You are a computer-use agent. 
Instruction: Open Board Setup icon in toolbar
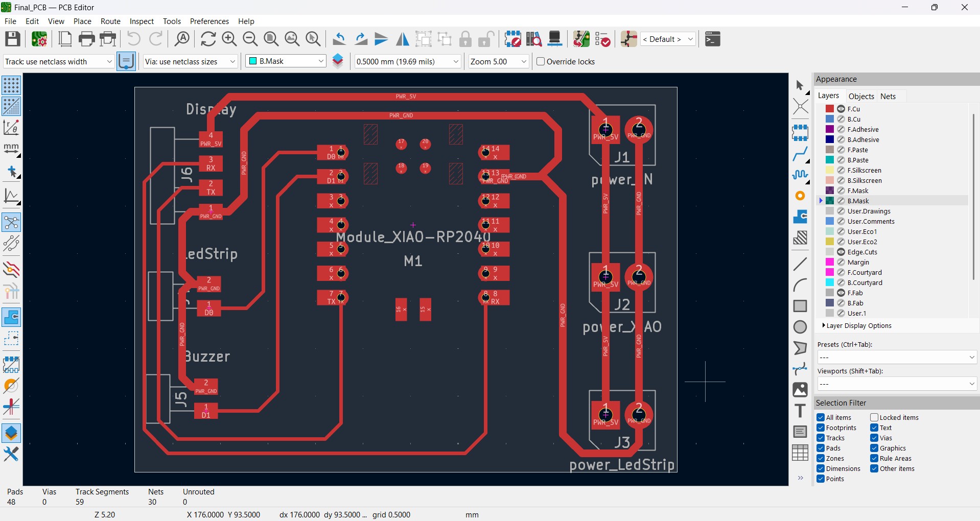click(x=39, y=39)
